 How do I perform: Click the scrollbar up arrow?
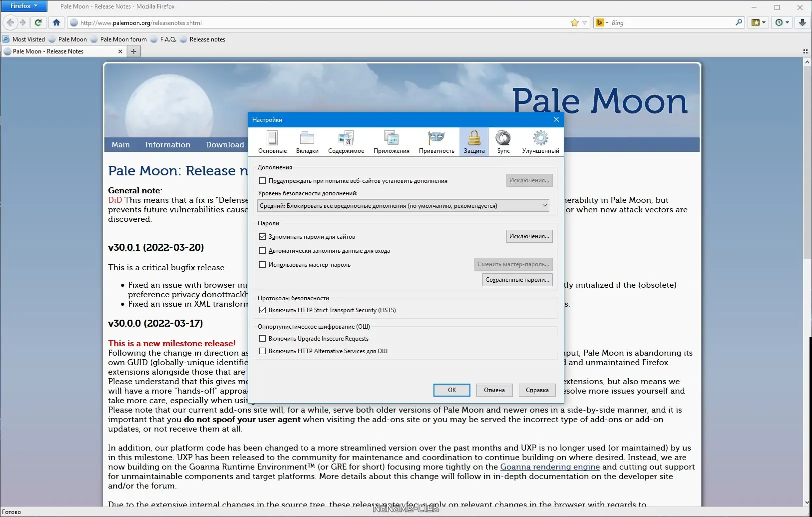click(807, 62)
